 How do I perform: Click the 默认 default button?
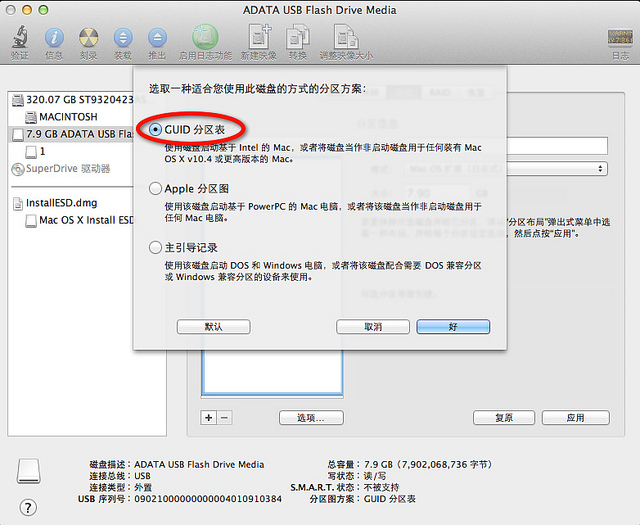click(x=213, y=327)
